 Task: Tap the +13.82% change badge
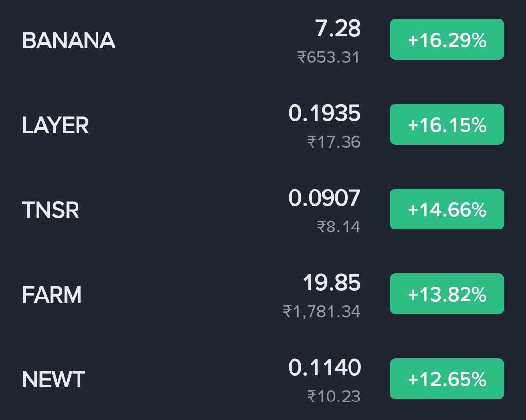447,294
